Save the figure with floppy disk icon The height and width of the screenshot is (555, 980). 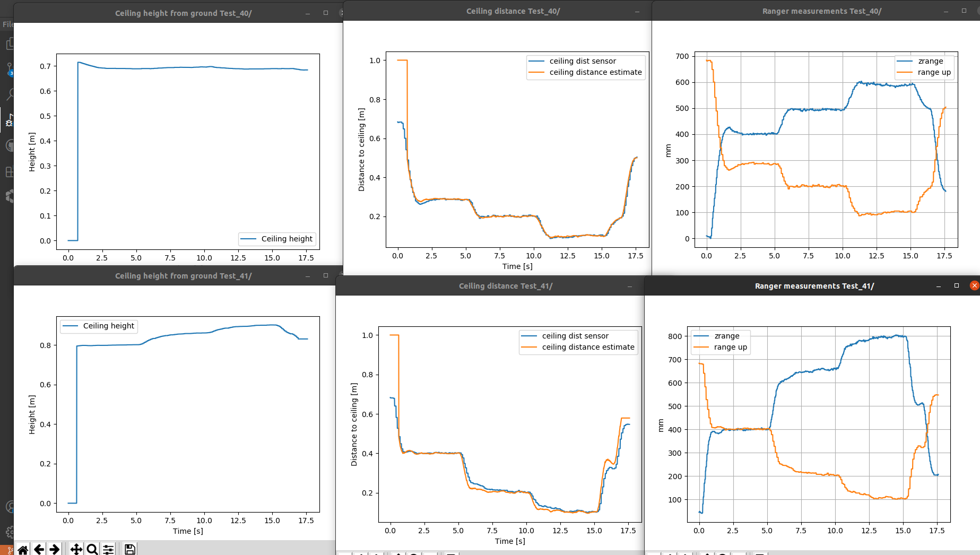pyautogui.click(x=130, y=549)
